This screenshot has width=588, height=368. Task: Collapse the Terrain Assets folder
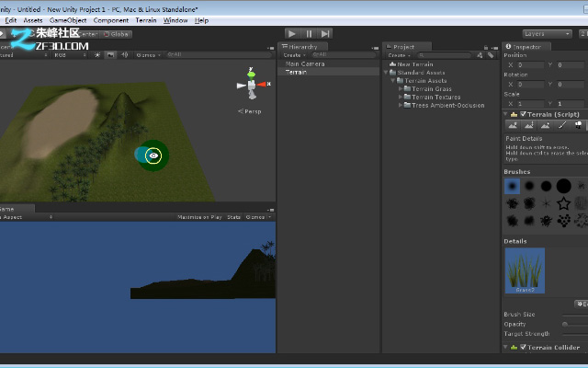[393, 81]
